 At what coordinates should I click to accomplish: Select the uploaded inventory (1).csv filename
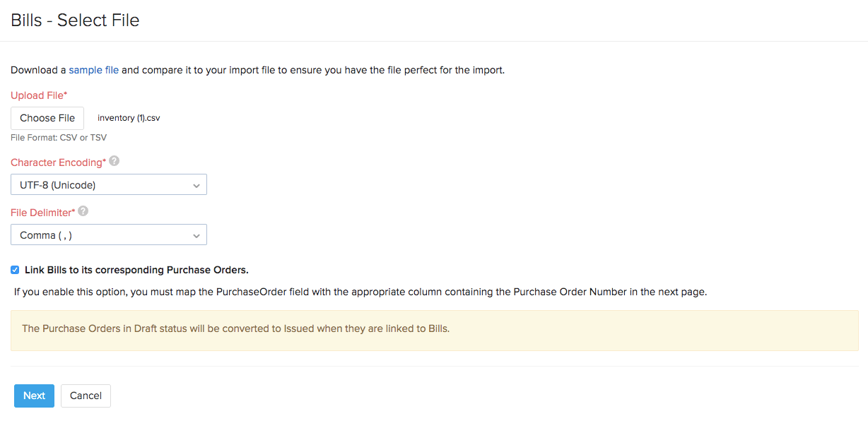(x=128, y=117)
